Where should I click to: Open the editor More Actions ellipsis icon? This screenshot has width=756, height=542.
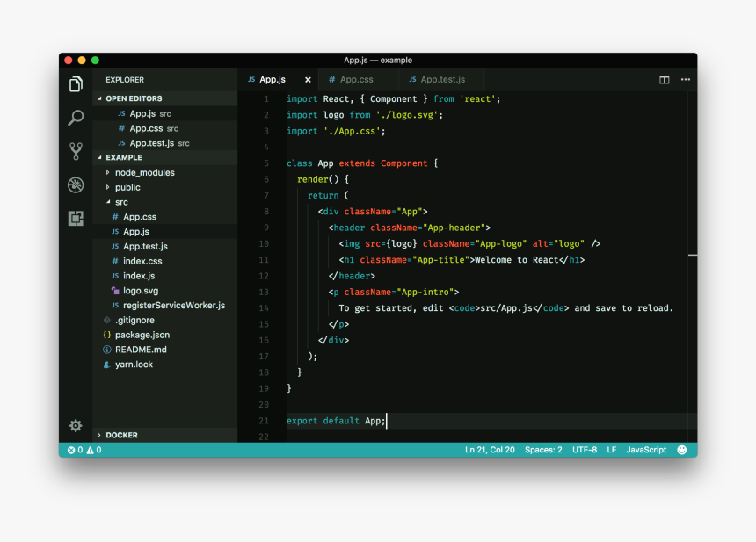coord(685,79)
